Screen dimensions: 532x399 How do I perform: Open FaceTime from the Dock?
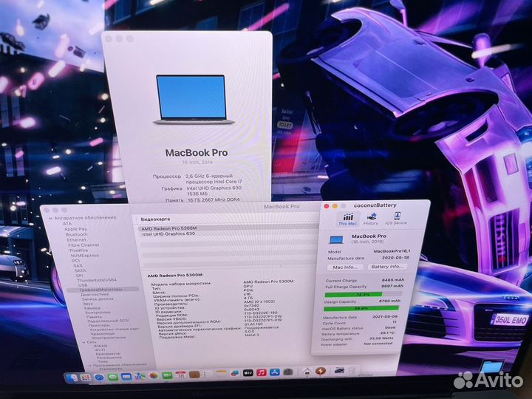coord(167,375)
